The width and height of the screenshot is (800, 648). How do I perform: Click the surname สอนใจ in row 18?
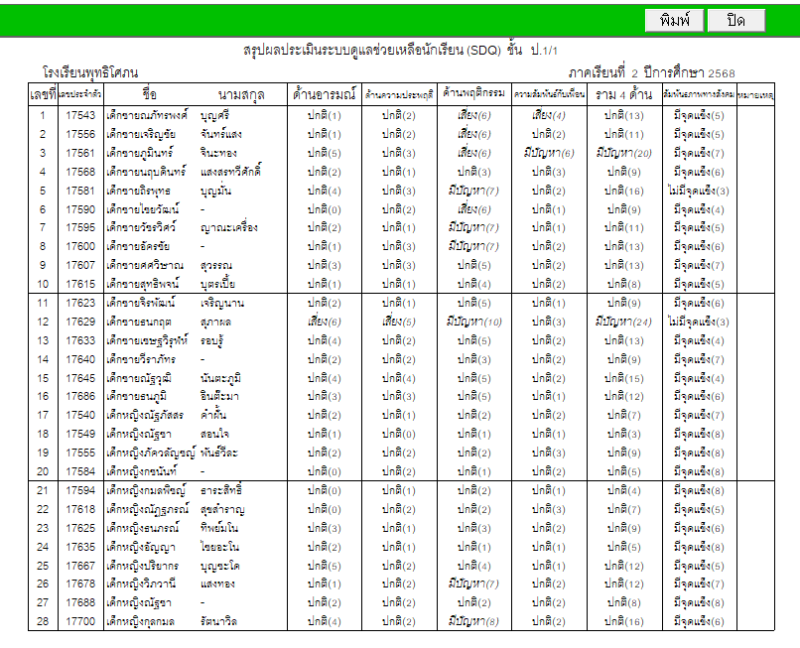coord(216,434)
